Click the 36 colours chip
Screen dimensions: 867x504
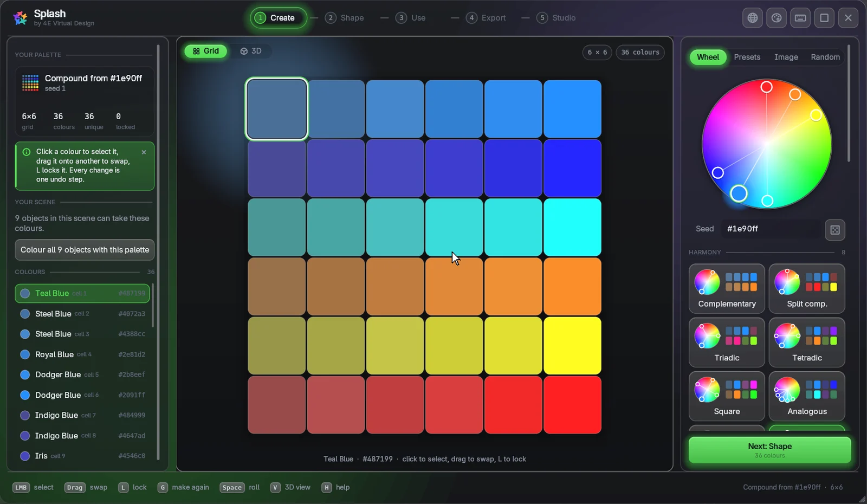click(x=640, y=53)
